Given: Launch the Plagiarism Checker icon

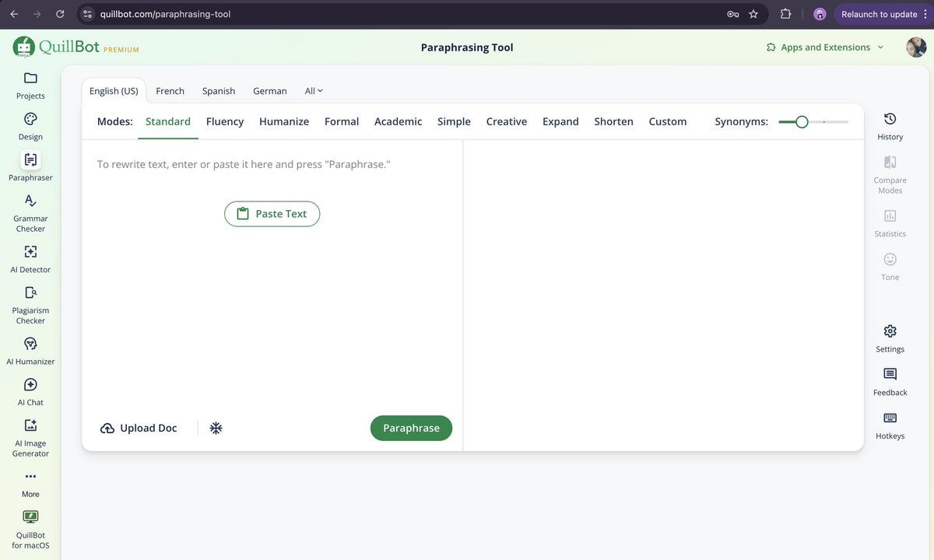Looking at the screenshot, I should click(30, 292).
